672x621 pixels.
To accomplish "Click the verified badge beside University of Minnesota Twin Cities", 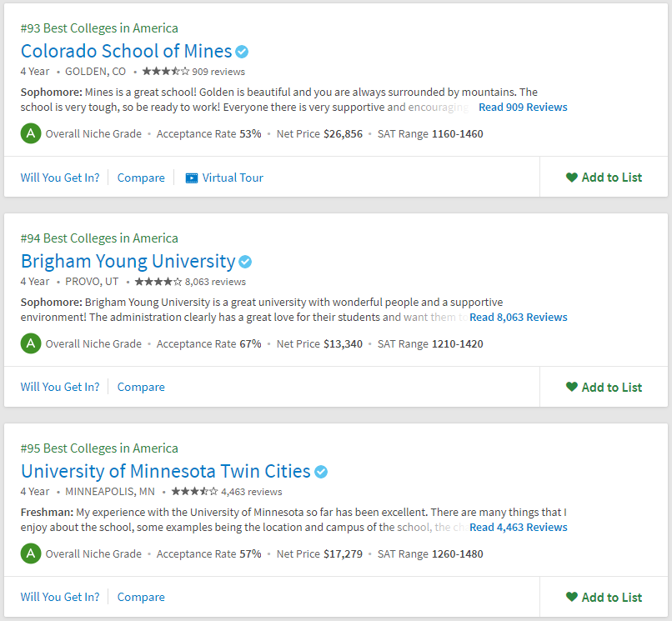I will tap(321, 472).
